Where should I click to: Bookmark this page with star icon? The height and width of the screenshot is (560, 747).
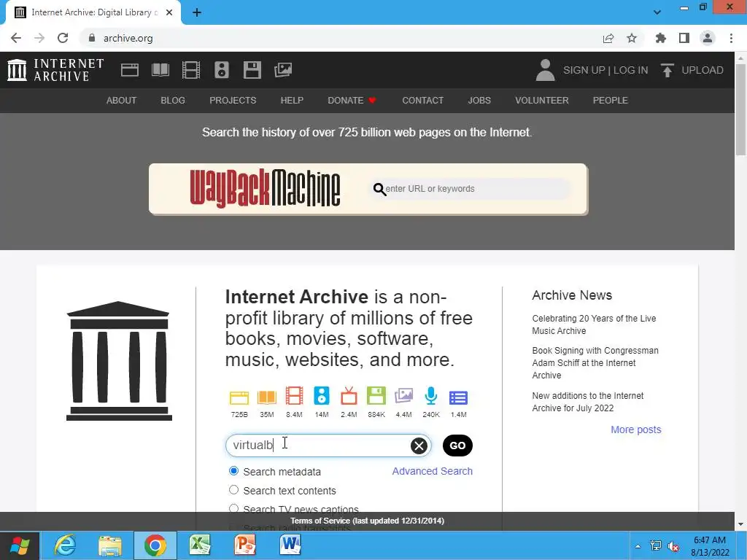pos(632,38)
